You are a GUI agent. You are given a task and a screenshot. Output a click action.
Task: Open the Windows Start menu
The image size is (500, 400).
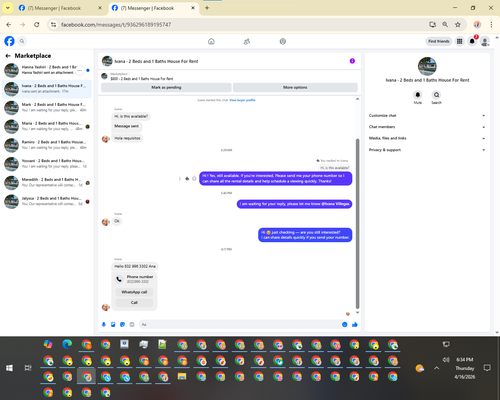click(9, 368)
